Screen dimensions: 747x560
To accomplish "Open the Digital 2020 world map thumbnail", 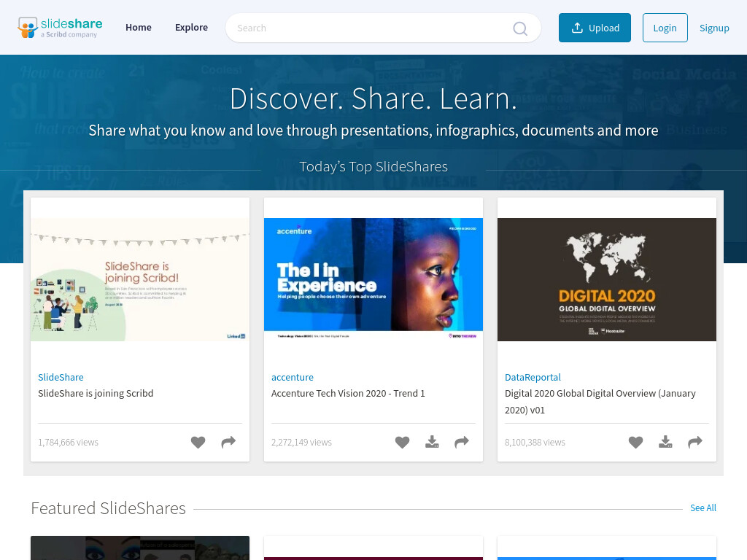I will (607, 279).
